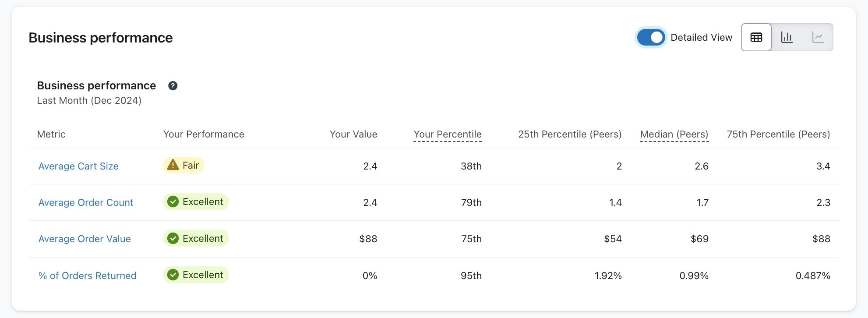Click the Excellent checkmark for Average Order Value
The image size is (868, 318).
(172, 238)
